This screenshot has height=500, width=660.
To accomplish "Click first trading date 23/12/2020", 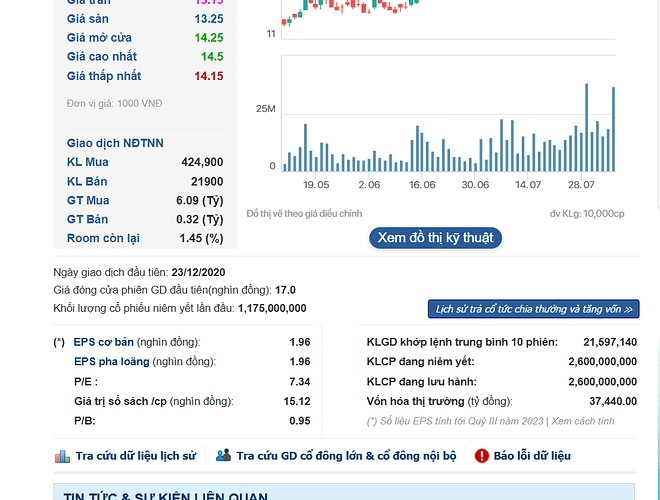I will [198, 272].
